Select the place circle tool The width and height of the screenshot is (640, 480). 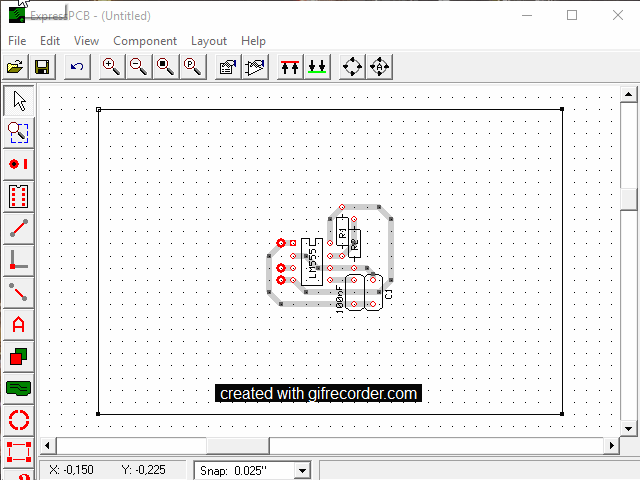(x=18, y=420)
